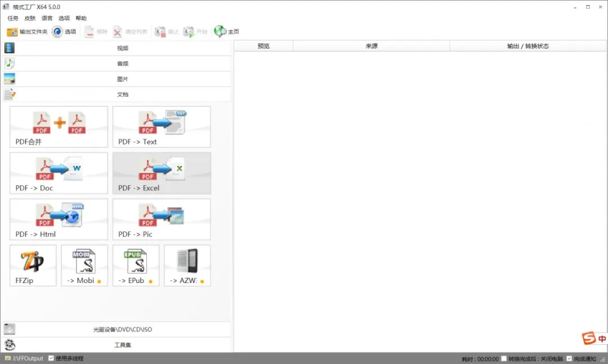The height and width of the screenshot is (364, 608).
Task: Click the 开始 toolbar button
Action: 195,32
